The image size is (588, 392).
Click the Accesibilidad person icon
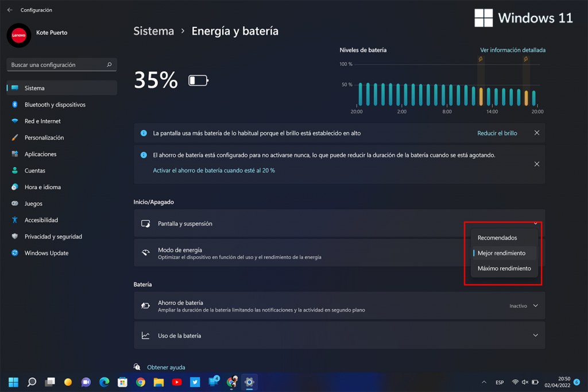[x=14, y=220]
